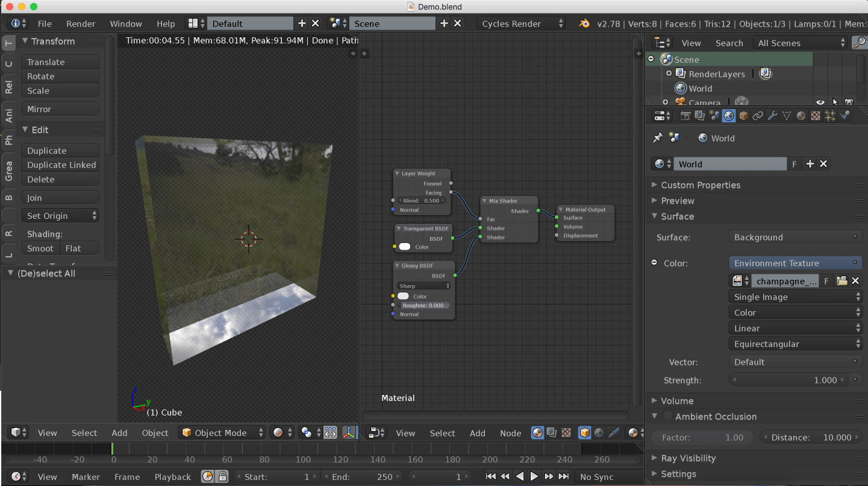Enable the Ambient Occlusion checkbox

[x=667, y=416]
